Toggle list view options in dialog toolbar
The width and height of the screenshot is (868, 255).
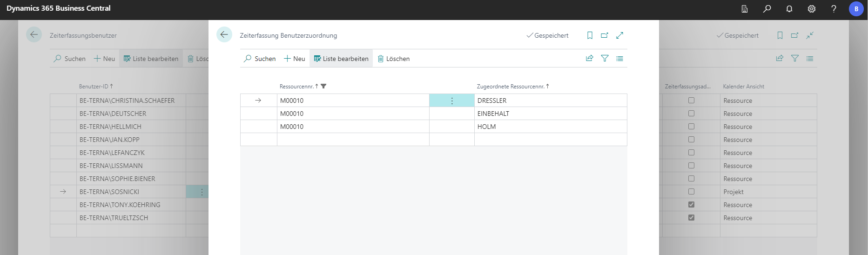619,59
